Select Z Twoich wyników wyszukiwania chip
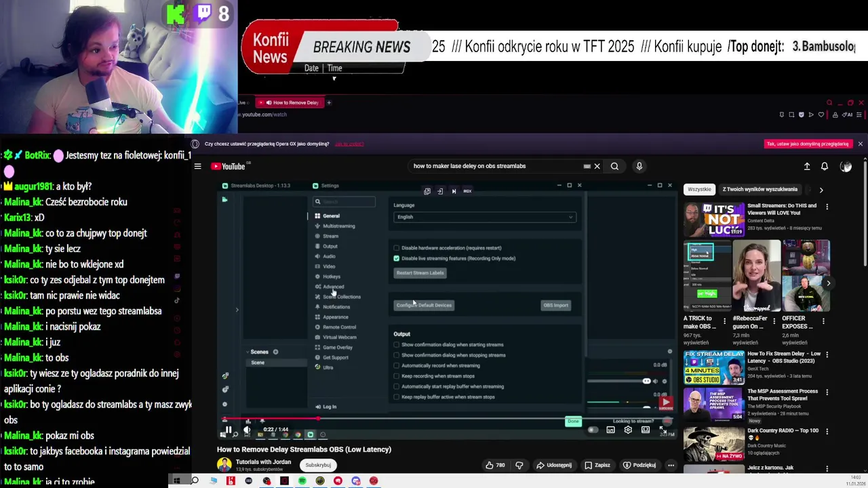Viewport: 868px width, 488px height. pos(759,190)
